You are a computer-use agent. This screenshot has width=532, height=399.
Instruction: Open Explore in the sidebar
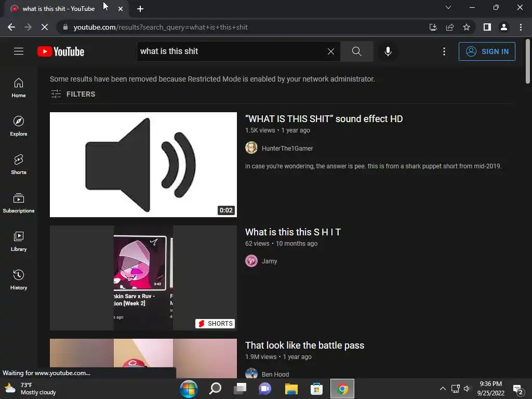pos(19,126)
